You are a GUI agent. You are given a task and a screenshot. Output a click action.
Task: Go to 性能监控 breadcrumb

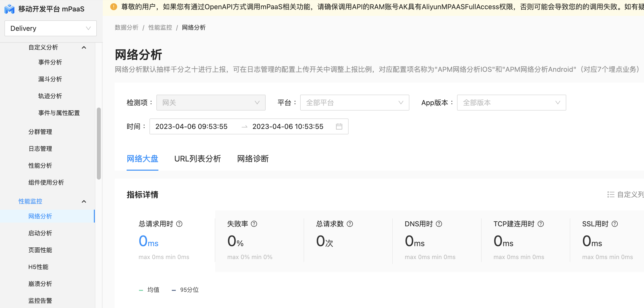click(x=160, y=28)
